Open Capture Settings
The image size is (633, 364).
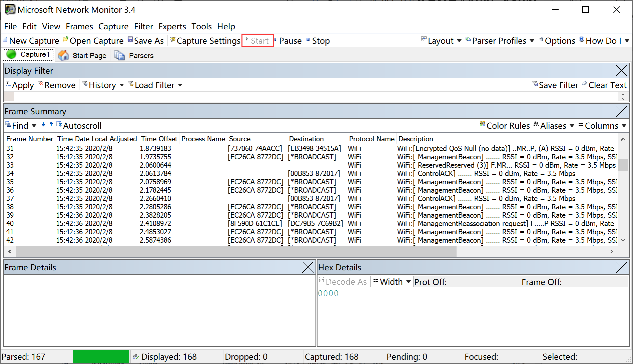(x=205, y=41)
